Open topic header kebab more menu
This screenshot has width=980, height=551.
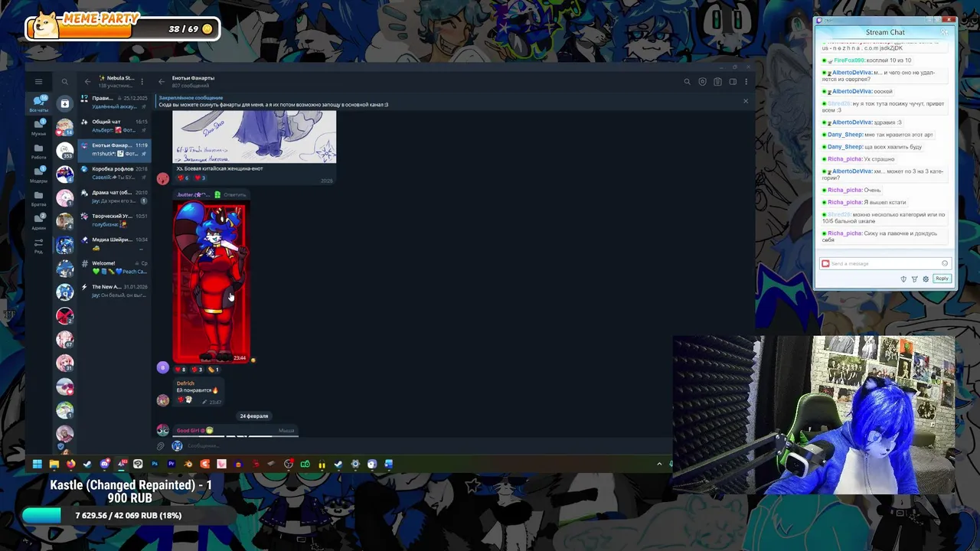tap(746, 81)
